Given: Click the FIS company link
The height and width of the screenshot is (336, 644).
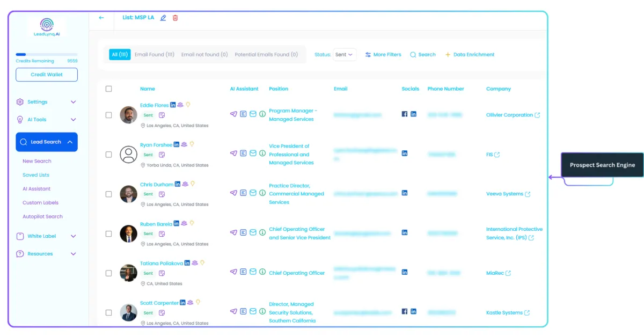Looking at the screenshot, I should (489, 154).
